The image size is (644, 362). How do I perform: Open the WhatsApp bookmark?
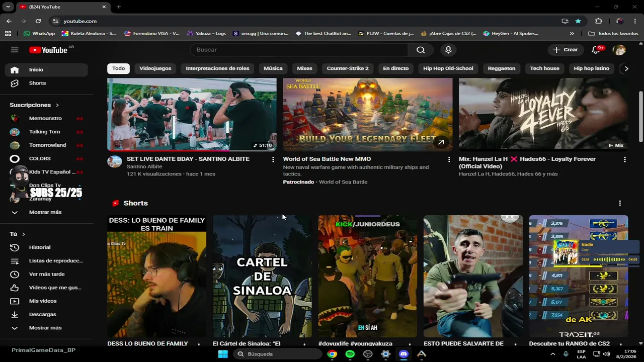click(x=39, y=33)
